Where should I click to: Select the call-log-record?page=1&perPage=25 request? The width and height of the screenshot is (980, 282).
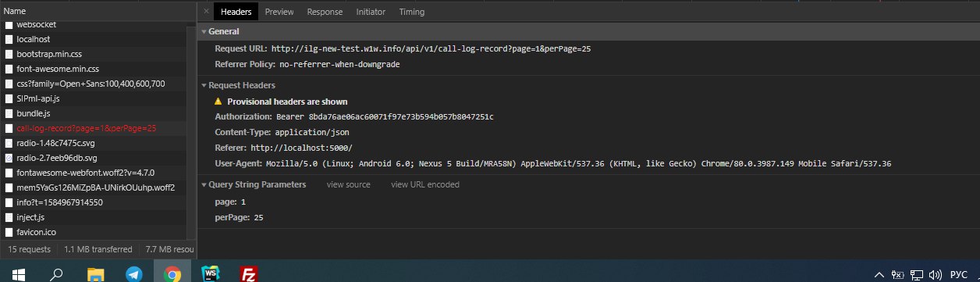click(94, 128)
